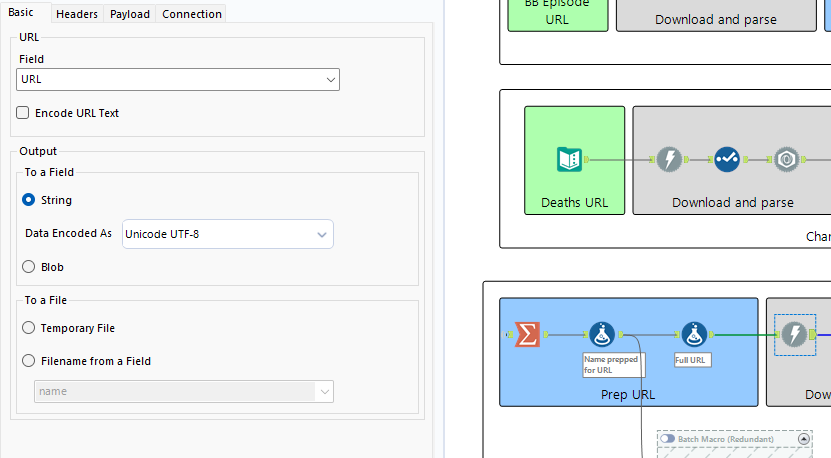Select the orange Summarize tool
The height and width of the screenshot is (458, 831).
(527, 334)
